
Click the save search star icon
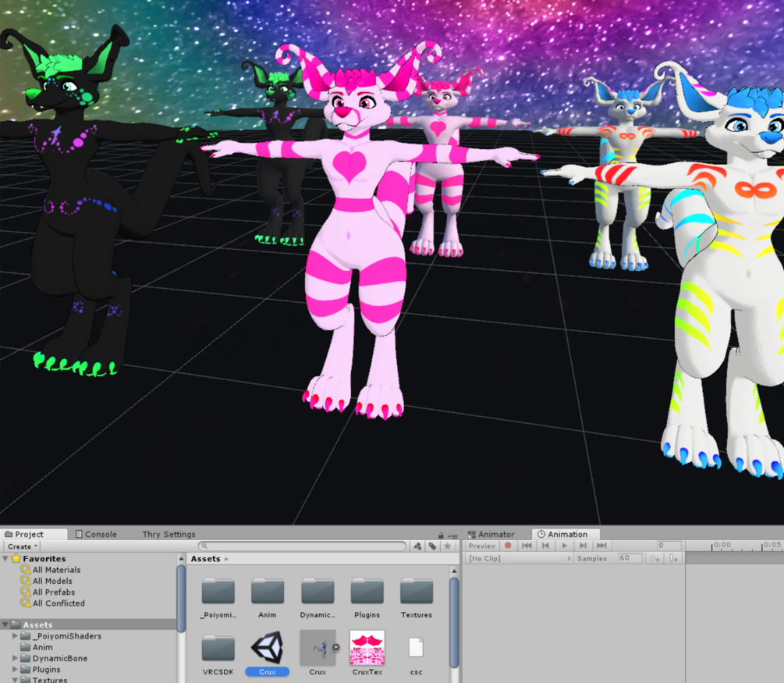pyautogui.click(x=448, y=546)
